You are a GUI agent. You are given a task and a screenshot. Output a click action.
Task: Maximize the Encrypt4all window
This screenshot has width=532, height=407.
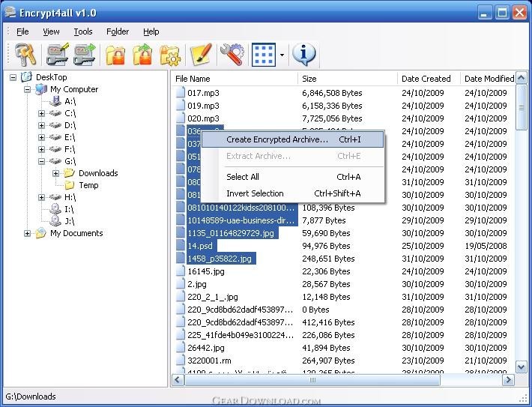point(502,13)
